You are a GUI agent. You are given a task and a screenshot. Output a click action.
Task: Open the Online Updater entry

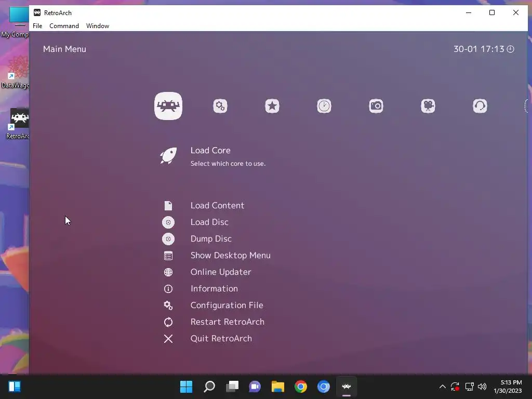(x=221, y=272)
